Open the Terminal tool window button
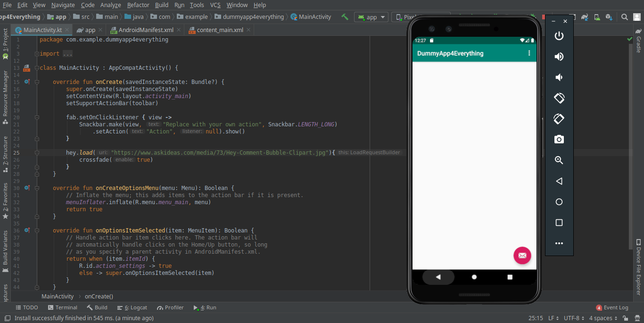Screen dimensions: 644x323 (62, 307)
